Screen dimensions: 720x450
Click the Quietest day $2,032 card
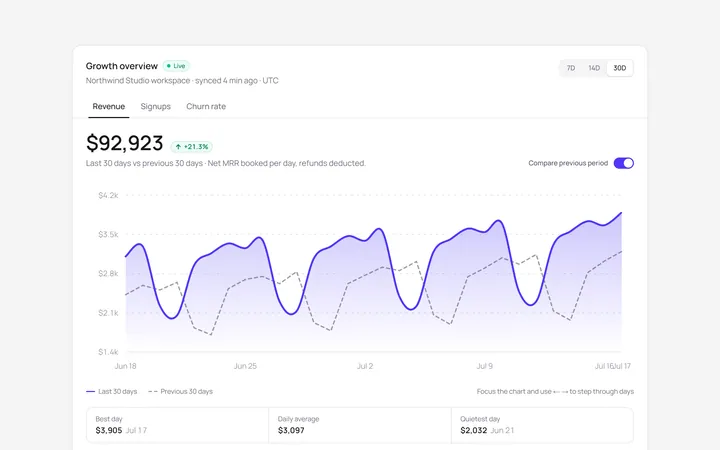point(542,425)
